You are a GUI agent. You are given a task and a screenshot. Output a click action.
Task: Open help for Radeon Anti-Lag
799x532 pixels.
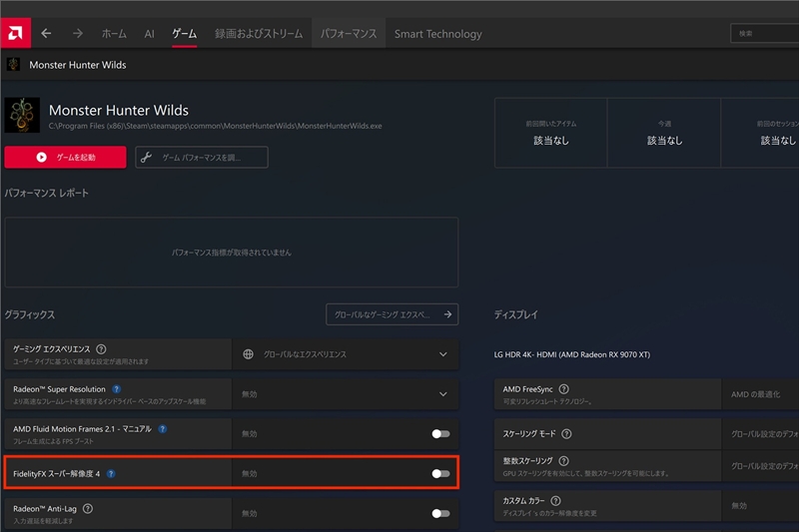point(88,508)
